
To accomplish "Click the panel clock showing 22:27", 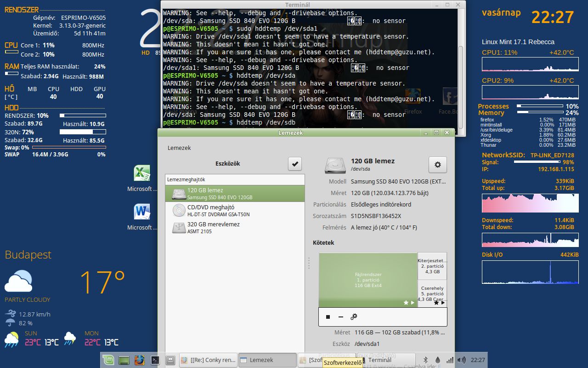I will (x=478, y=360).
